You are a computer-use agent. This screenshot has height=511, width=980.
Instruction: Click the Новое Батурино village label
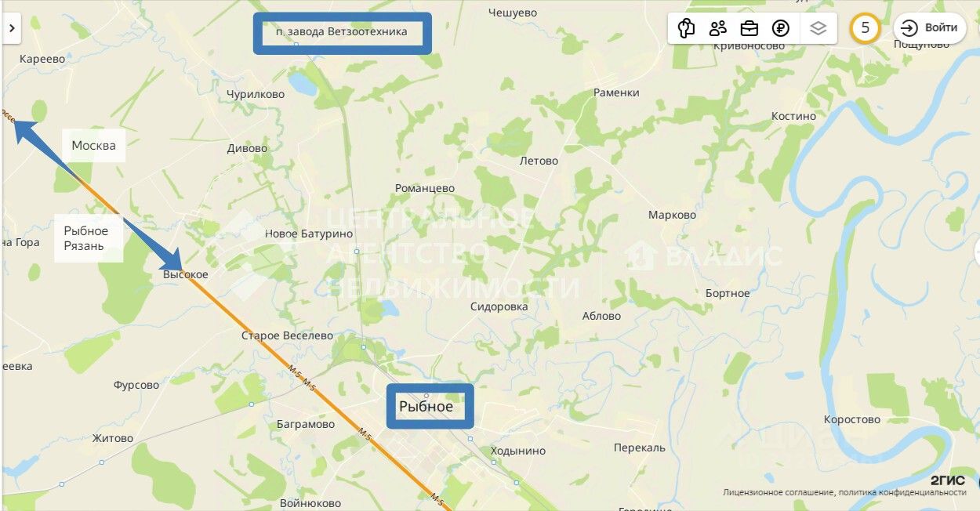pyautogui.click(x=309, y=234)
